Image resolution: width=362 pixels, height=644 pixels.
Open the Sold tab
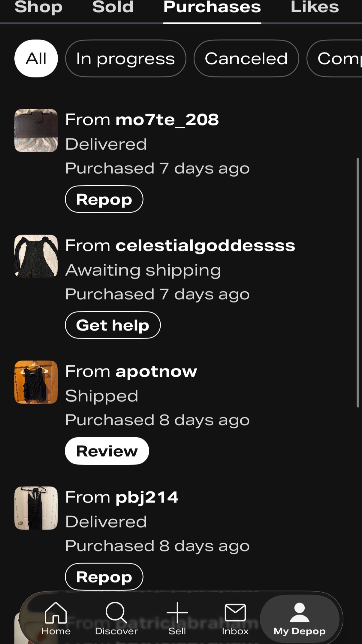113,7
